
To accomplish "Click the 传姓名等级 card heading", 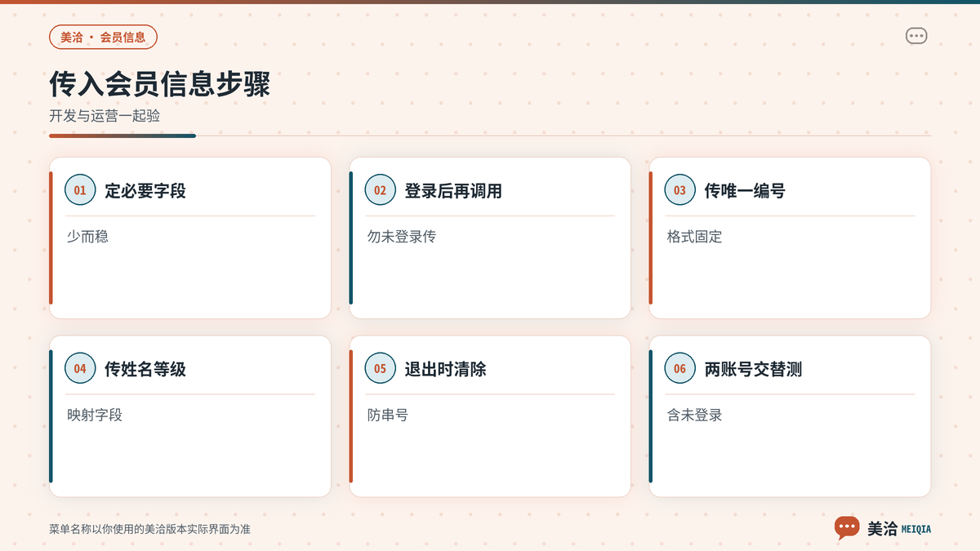I will (x=145, y=369).
